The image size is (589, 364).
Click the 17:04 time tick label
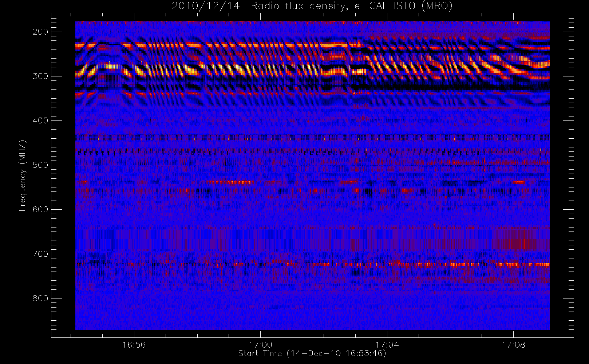pos(387,345)
